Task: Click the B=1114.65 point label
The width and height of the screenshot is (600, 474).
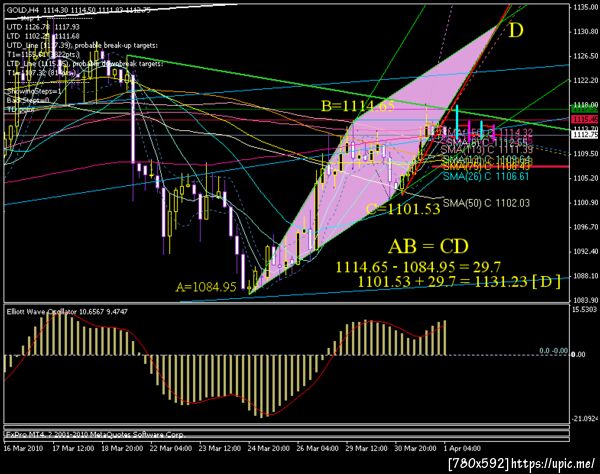Action: point(357,106)
